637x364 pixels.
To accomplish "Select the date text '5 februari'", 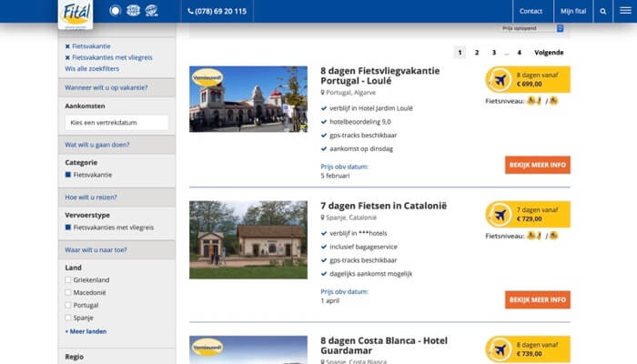I will [335, 176].
